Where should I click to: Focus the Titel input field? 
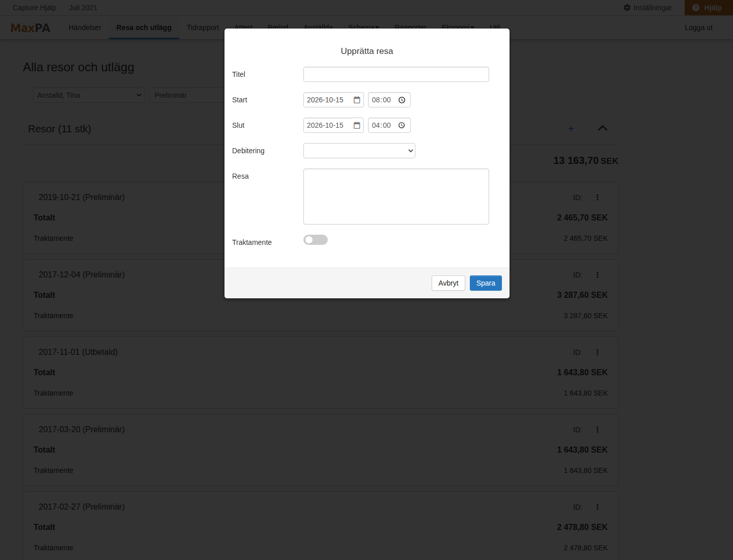coord(396,74)
